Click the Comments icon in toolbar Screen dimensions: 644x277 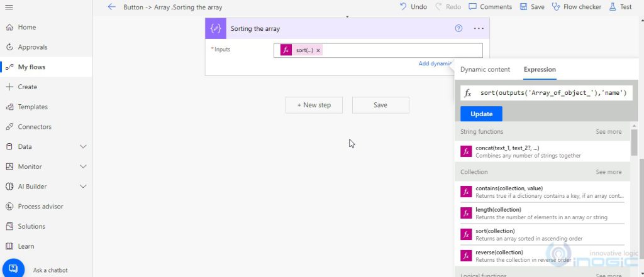tap(473, 7)
